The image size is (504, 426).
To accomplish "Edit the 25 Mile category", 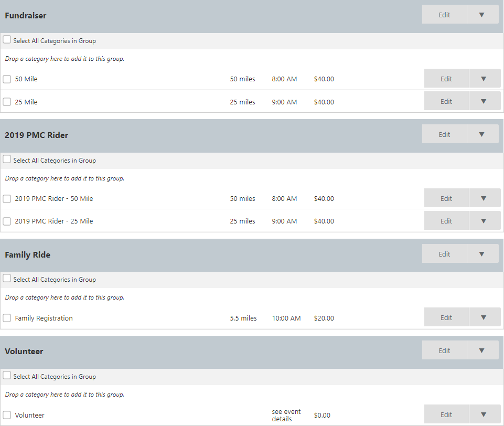I will (446, 101).
